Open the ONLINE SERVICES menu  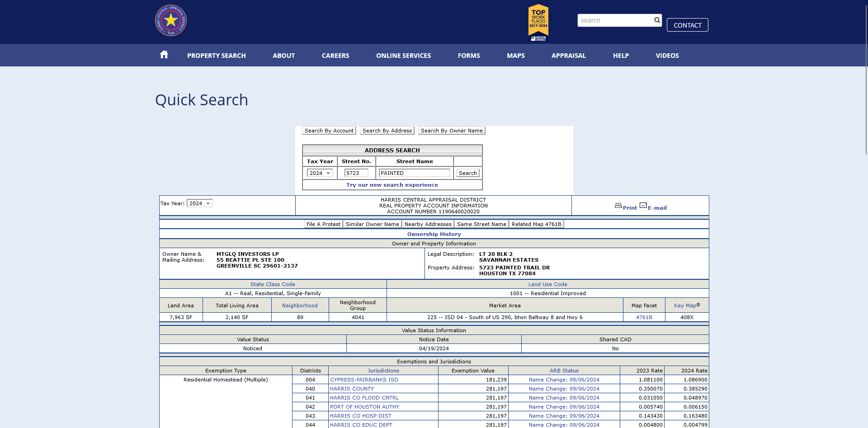tap(403, 56)
